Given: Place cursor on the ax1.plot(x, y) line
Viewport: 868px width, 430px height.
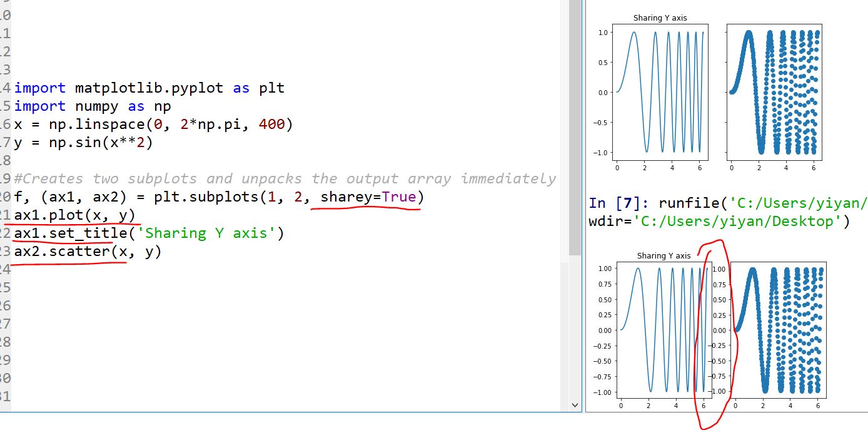Looking at the screenshot, I should (x=75, y=215).
